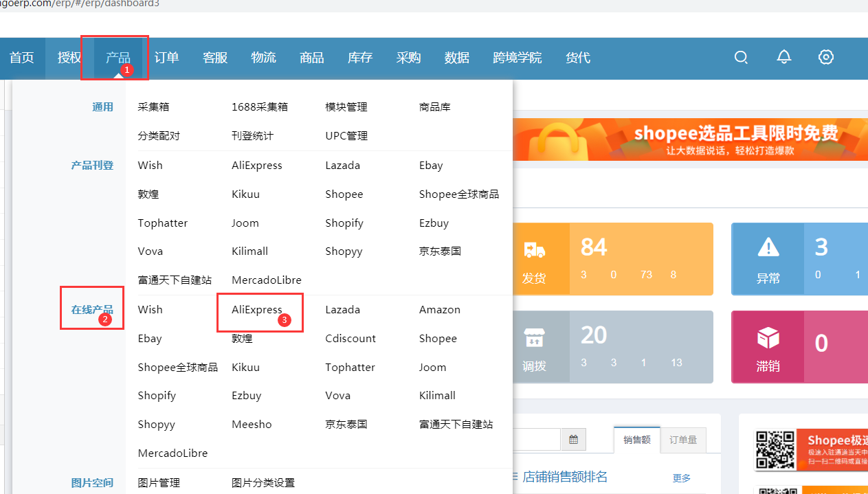Open 模块管理 from the menu
The width and height of the screenshot is (868, 494).
[346, 107]
